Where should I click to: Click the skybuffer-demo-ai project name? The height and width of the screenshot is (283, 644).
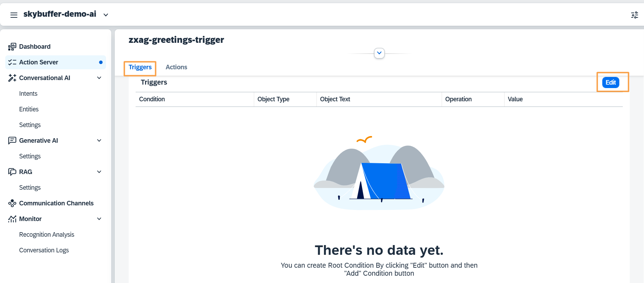[60, 14]
